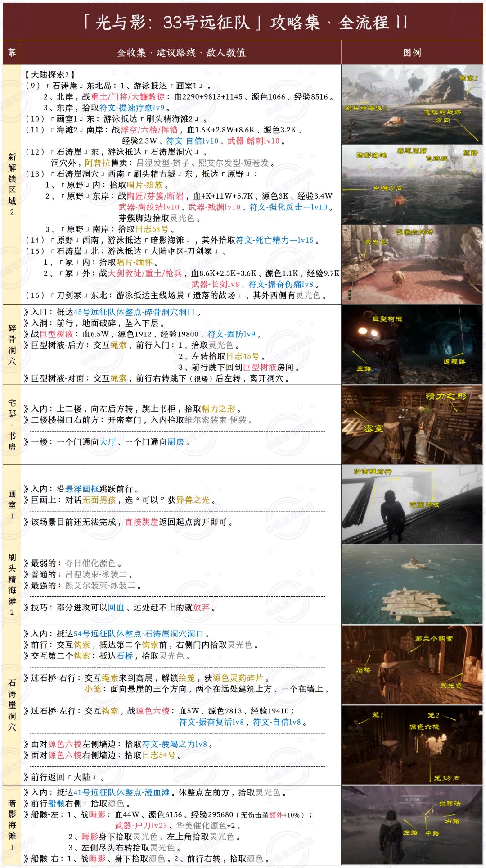Image resolution: width=486 pixels, height=868 pixels.
Task: Click red text 陶匠/芽簇/断岩
Action: [155, 196]
